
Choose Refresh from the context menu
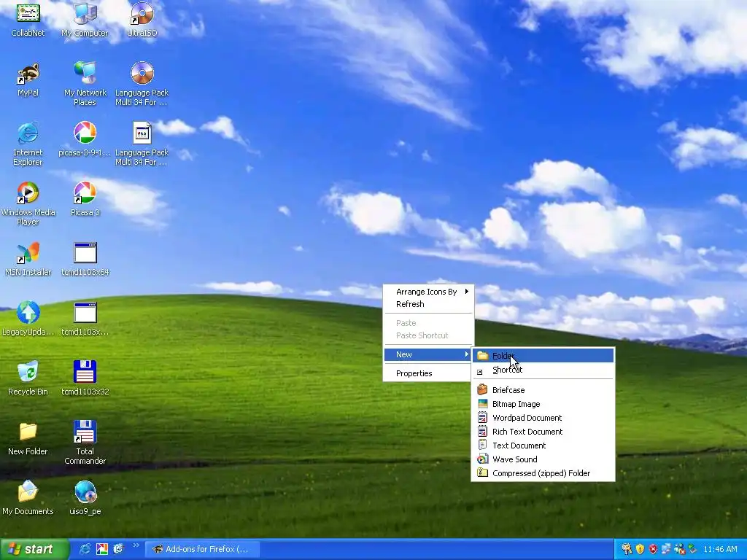[428, 304]
